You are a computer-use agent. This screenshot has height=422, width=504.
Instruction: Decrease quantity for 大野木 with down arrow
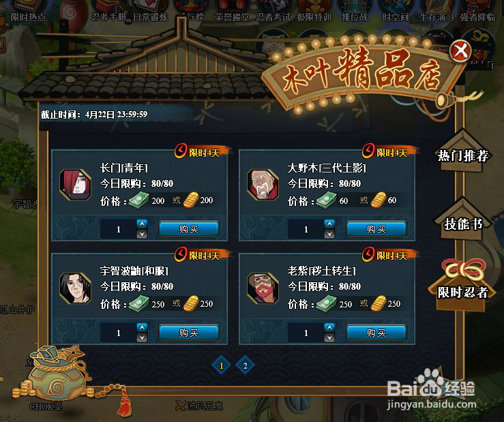click(329, 234)
